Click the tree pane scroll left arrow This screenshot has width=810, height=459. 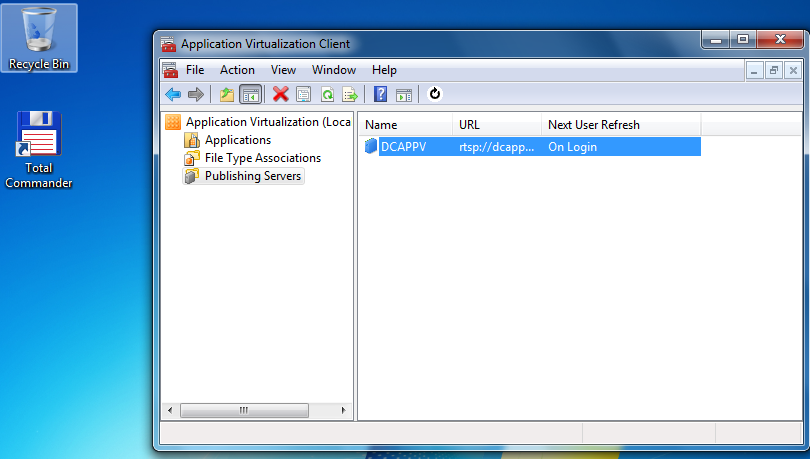[170, 410]
